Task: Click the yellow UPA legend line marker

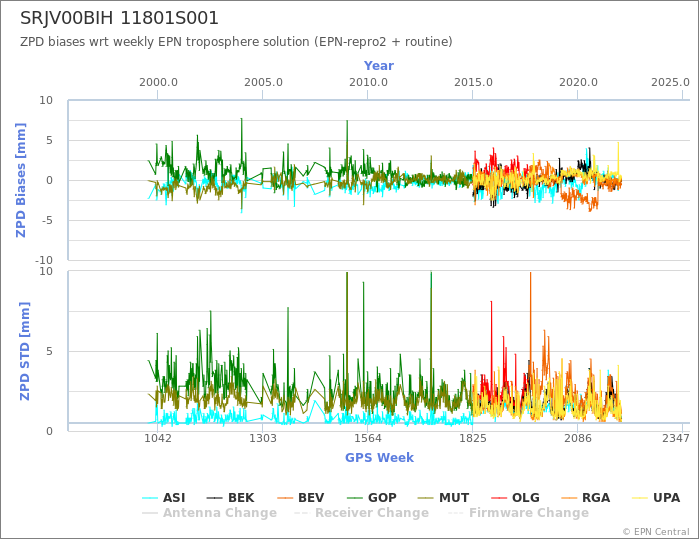Action: click(x=640, y=498)
